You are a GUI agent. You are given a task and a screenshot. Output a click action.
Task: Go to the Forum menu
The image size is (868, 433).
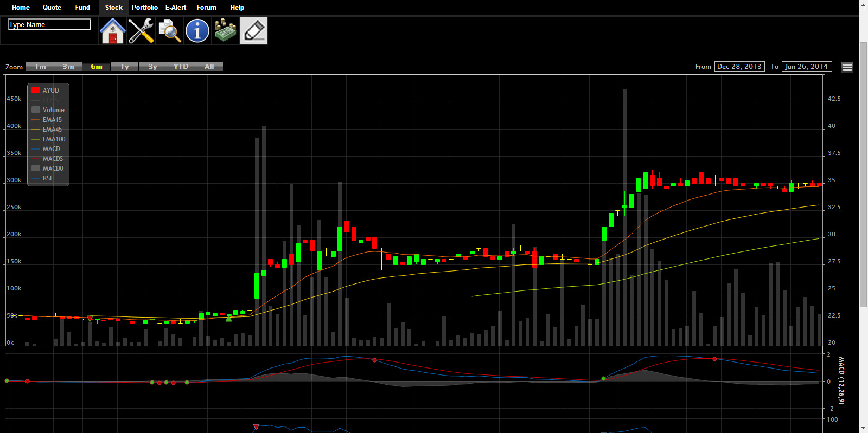pos(207,8)
